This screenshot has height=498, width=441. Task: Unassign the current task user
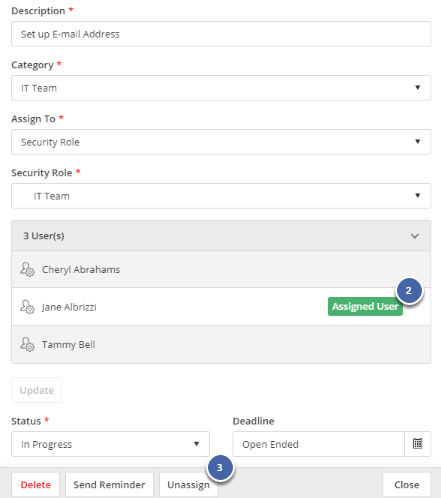pyautogui.click(x=188, y=485)
